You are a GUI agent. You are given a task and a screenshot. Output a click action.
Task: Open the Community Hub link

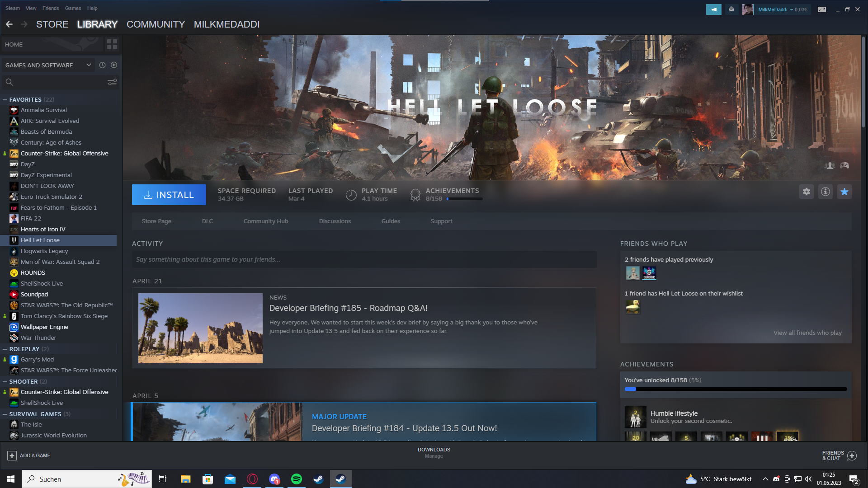tap(266, 221)
